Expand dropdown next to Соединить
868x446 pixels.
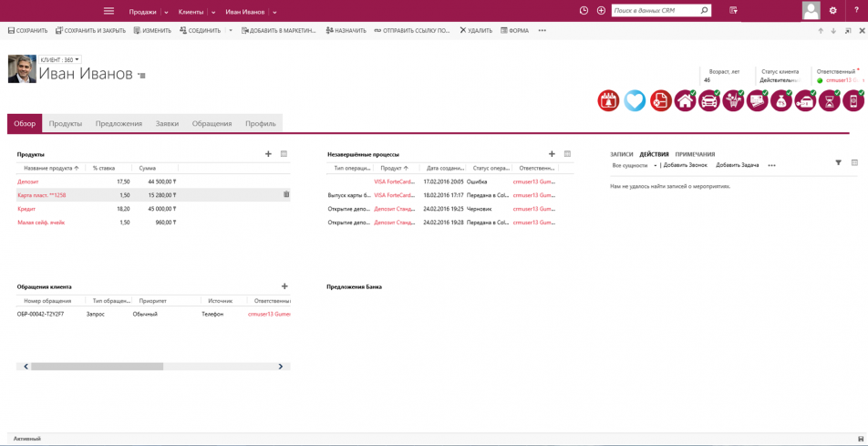[231, 31]
